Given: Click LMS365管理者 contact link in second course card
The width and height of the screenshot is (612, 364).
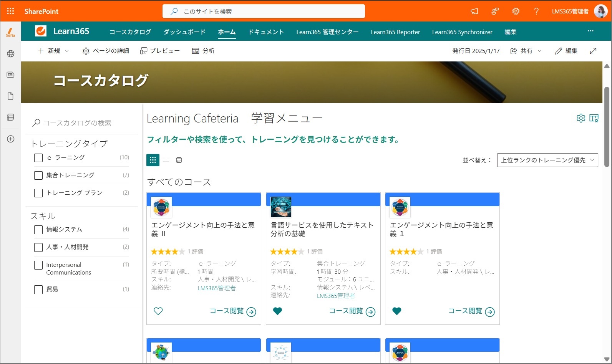Looking at the screenshot, I should click(336, 296).
